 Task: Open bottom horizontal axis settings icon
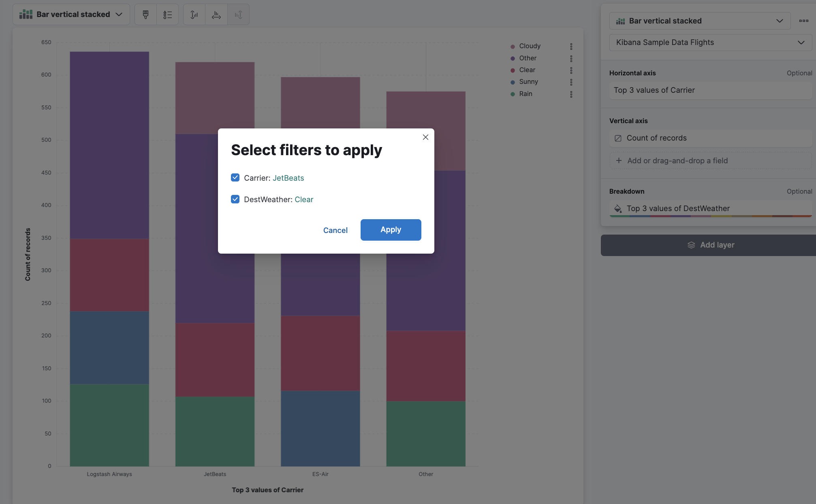coord(216,14)
